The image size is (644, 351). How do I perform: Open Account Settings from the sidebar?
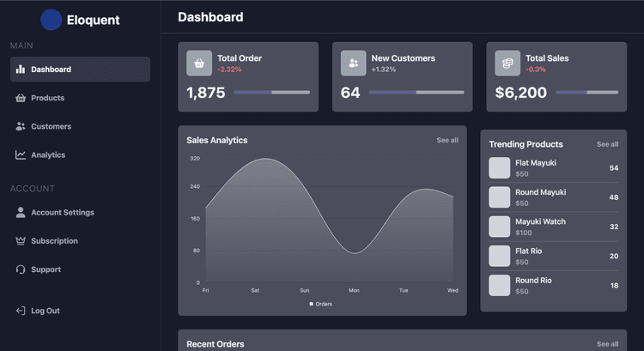pyautogui.click(x=62, y=213)
